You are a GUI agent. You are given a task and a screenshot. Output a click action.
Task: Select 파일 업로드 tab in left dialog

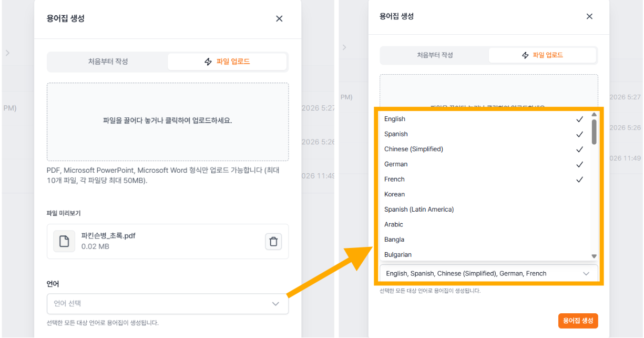[227, 62]
